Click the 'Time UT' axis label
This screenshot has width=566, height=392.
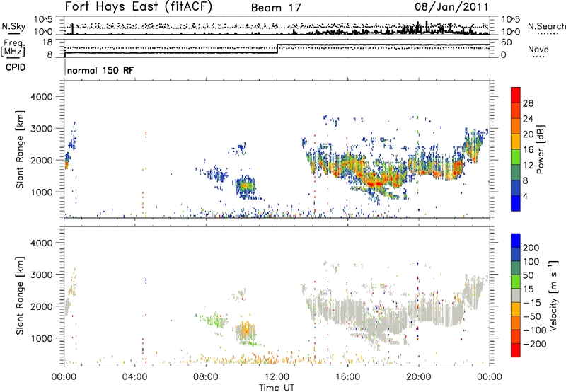pyautogui.click(x=277, y=387)
